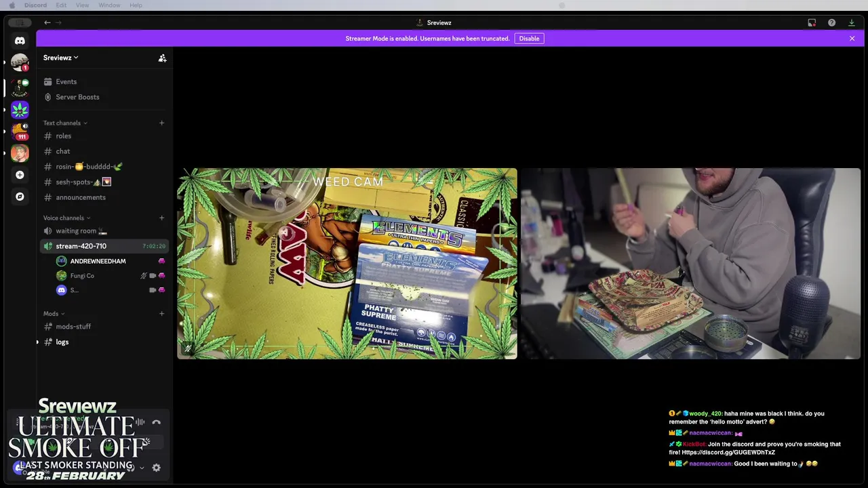Open the Help question mark icon
This screenshot has width=868, height=488.
831,22
